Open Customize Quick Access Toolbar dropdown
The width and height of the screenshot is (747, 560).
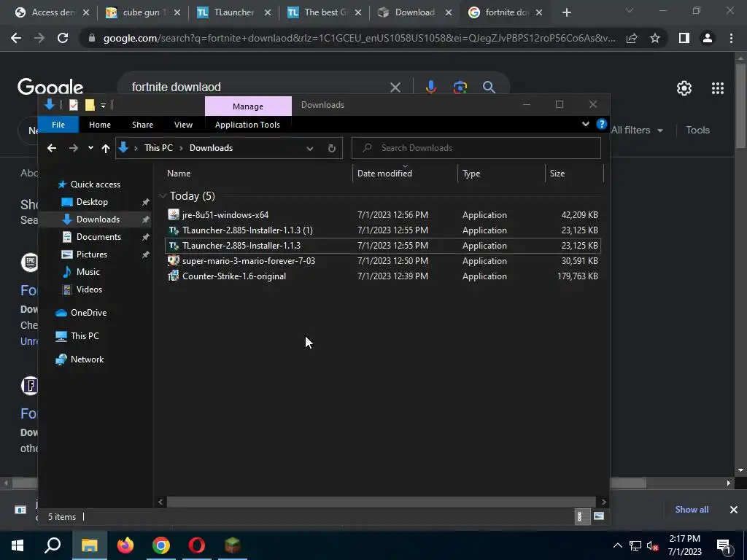pyautogui.click(x=103, y=105)
